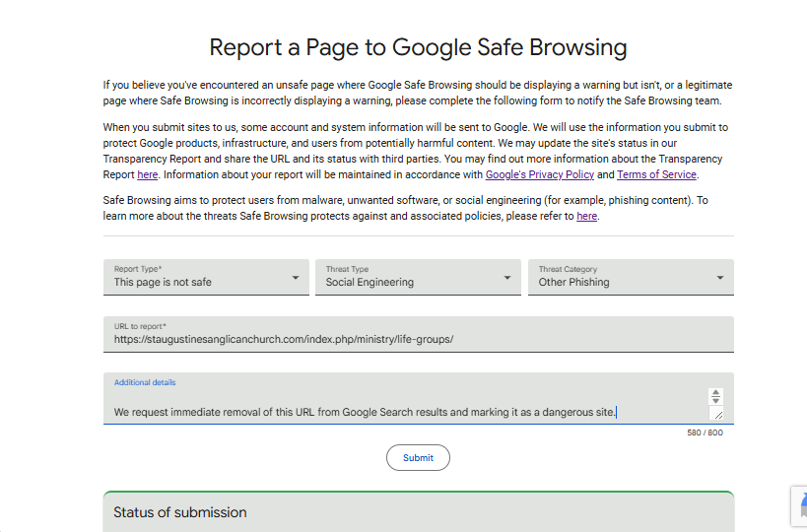Screen dimensions: 807x532
Task: Click the arrow icon in Threat Category field
Action: 720,278
